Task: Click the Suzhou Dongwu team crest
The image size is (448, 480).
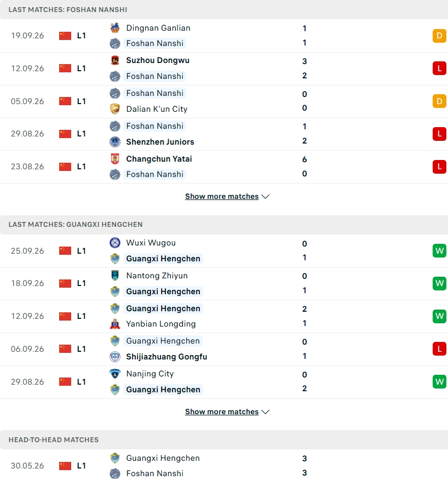Action: (x=115, y=60)
